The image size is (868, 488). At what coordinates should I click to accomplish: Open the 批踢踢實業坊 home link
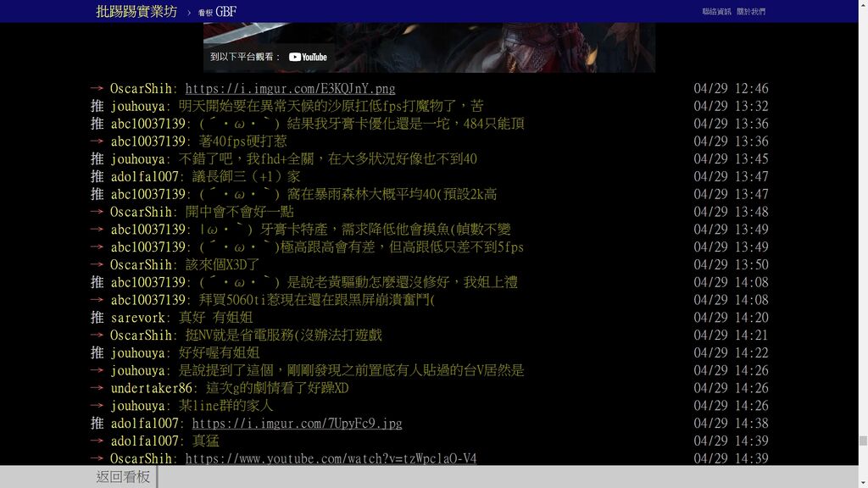pyautogui.click(x=136, y=12)
